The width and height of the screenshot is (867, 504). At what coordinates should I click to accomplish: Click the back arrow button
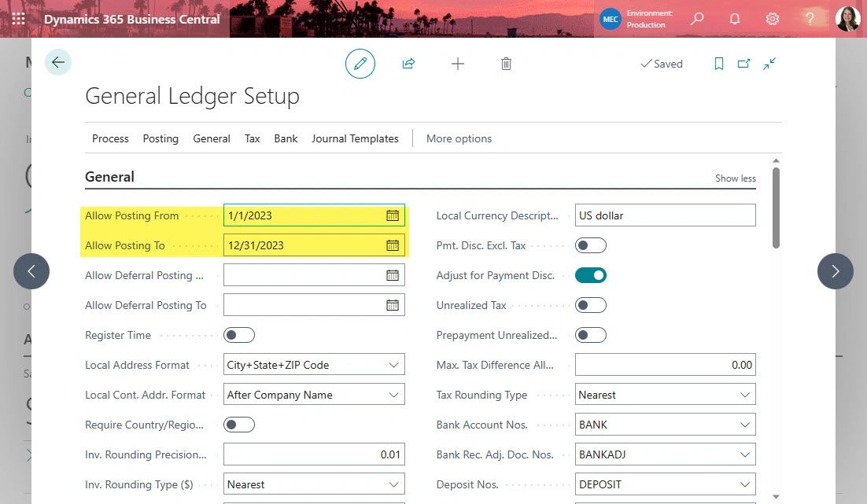(58, 62)
